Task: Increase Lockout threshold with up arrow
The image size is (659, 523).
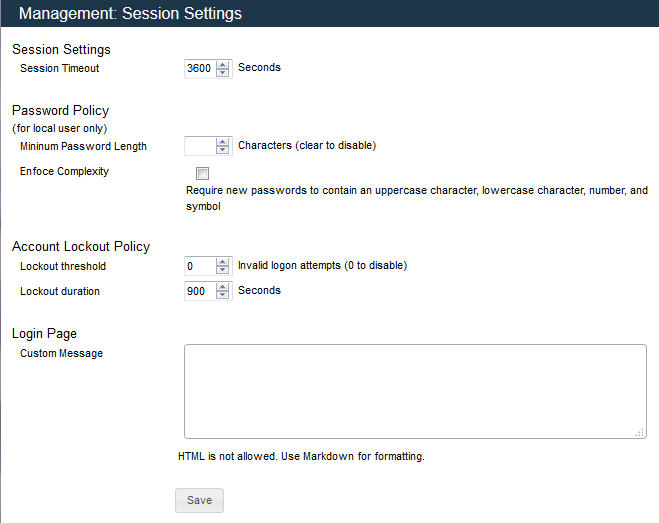Action: (222, 262)
